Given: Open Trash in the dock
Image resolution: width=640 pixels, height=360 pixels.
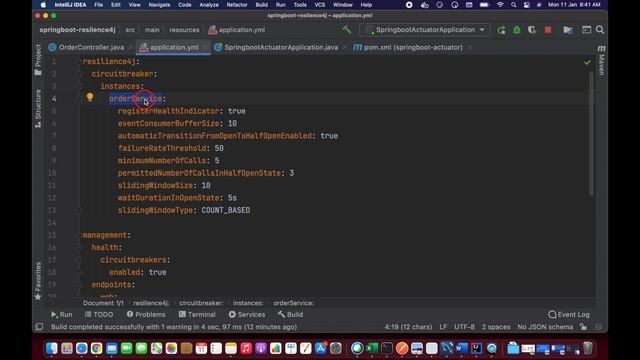Looking at the screenshot, I should coord(588,348).
